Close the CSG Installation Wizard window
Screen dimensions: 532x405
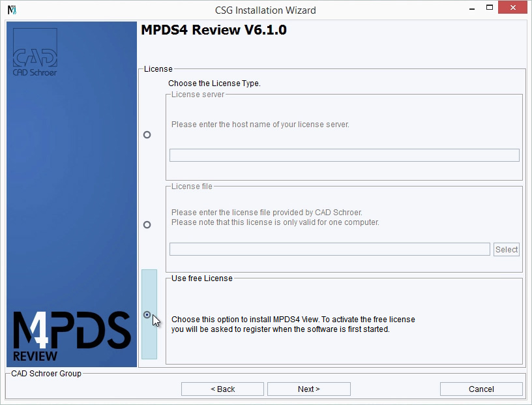coord(512,7)
